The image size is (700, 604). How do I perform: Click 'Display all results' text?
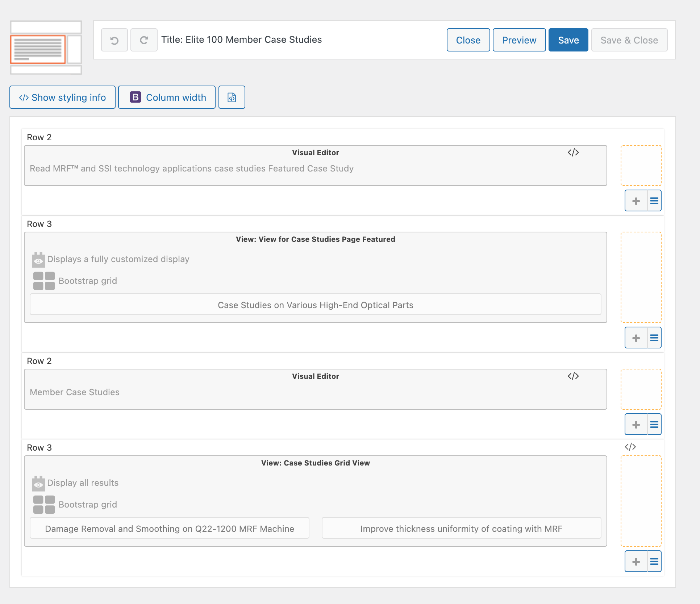83,483
